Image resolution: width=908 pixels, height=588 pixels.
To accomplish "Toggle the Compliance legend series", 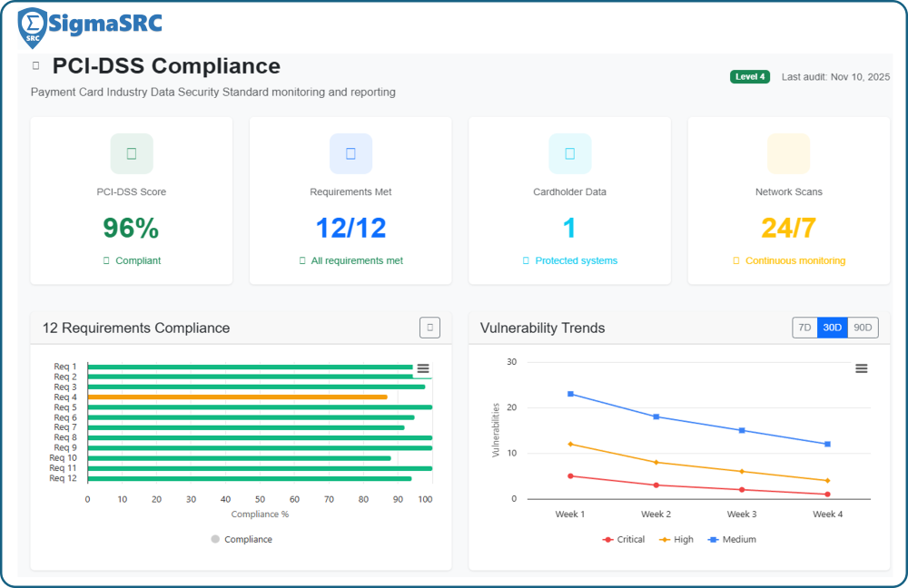I will 242,539.
